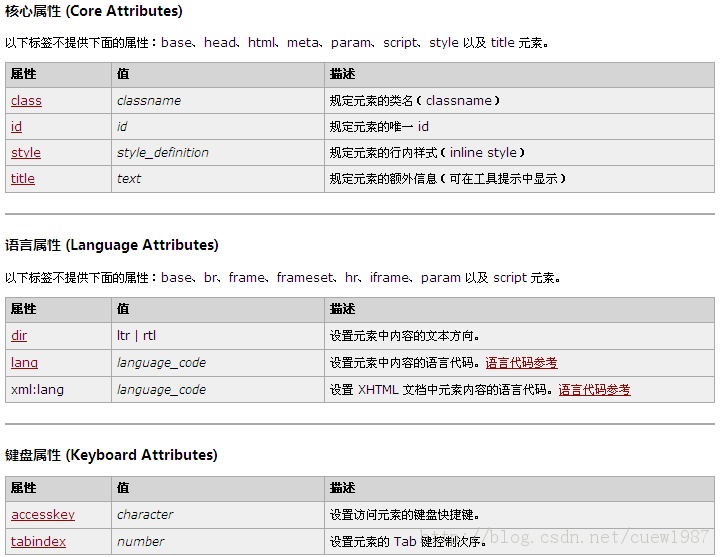The image size is (722, 557).
Task: Click the 语言属性 (Language Attributes) heading
Action: (x=112, y=245)
